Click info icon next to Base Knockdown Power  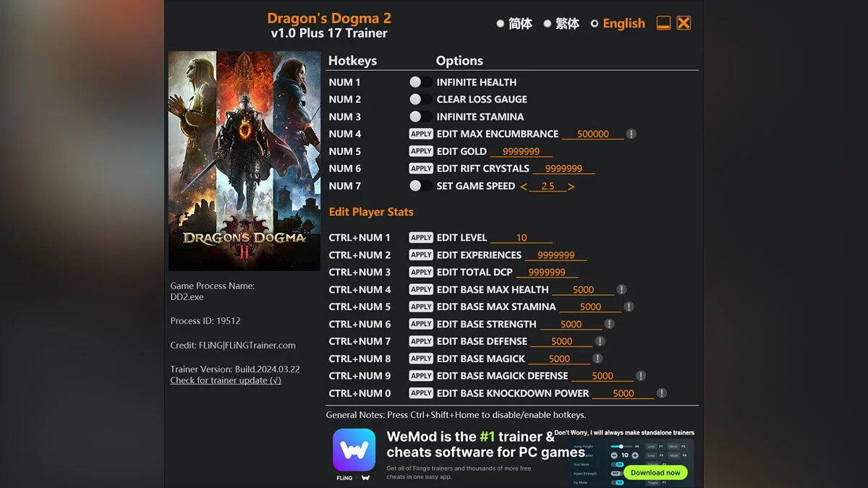click(x=662, y=393)
